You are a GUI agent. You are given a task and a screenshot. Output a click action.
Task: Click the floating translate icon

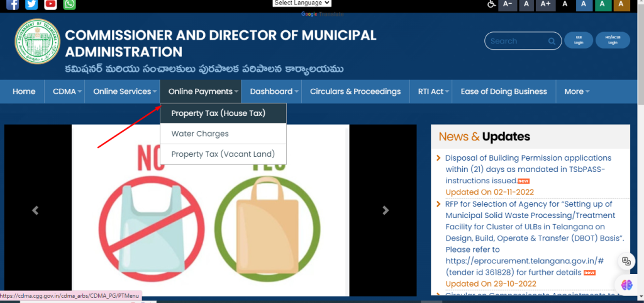pyautogui.click(x=626, y=261)
